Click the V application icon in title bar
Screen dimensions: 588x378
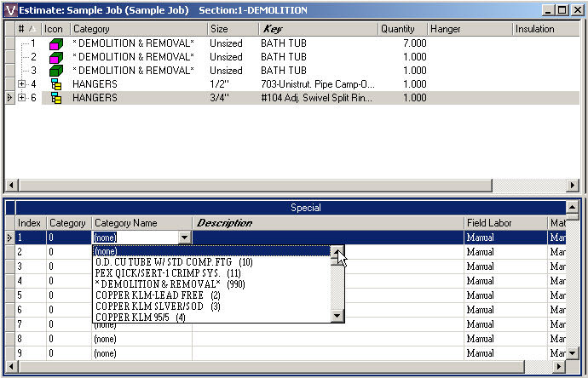click(11, 10)
